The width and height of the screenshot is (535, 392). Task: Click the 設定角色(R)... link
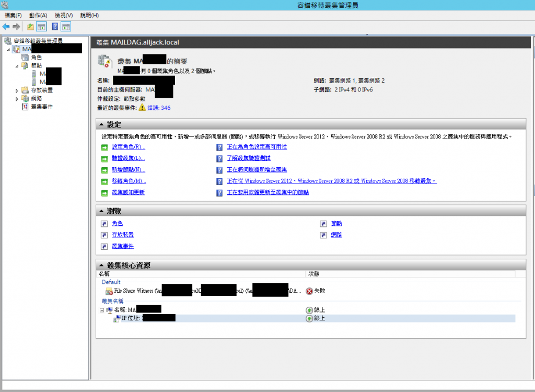[x=129, y=147]
